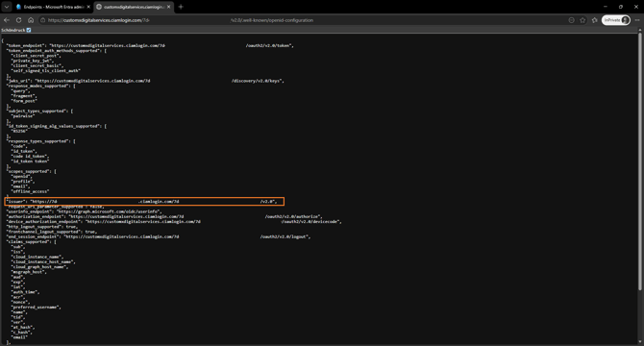The height and width of the screenshot is (346, 644).
Task: Open the InPrivate profile button
Action: click(x=616, y=20)
